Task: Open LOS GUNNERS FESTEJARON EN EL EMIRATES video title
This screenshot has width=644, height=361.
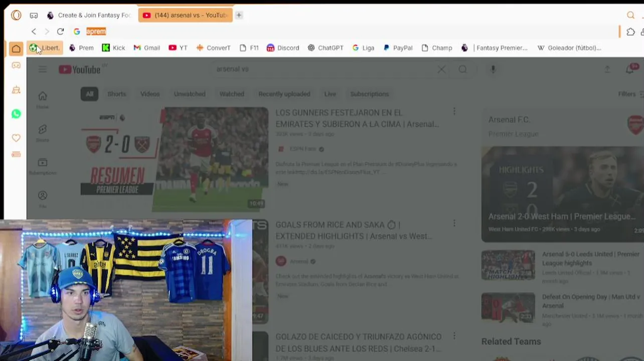Action: (357, 118)
